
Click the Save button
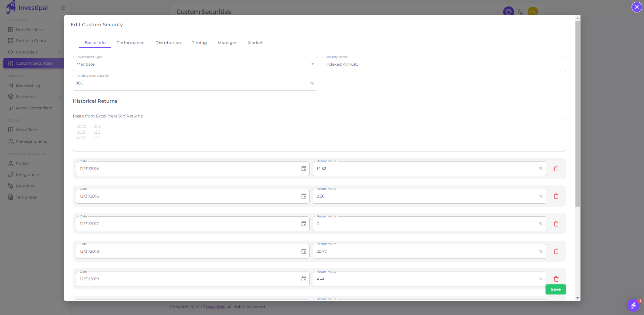(x=555, y=289)
